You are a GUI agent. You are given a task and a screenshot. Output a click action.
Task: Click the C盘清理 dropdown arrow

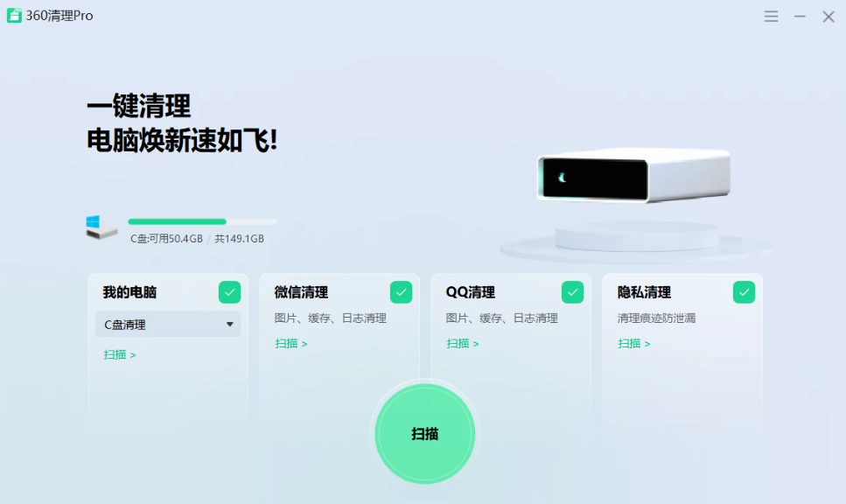[230, 325]
